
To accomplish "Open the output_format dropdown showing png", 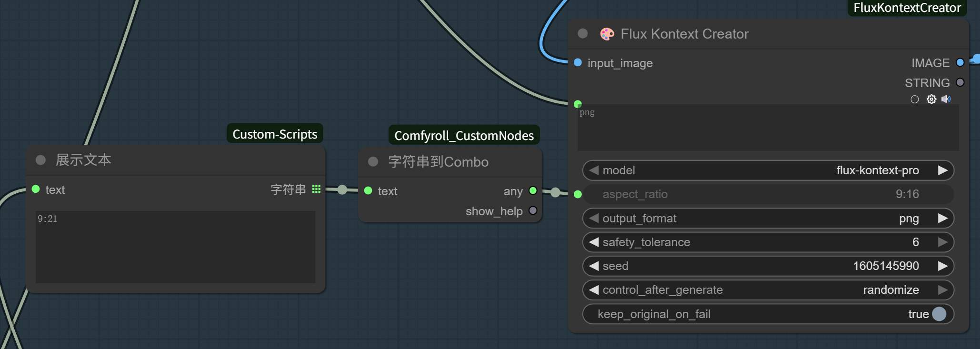I will click(x=768, y=219).
